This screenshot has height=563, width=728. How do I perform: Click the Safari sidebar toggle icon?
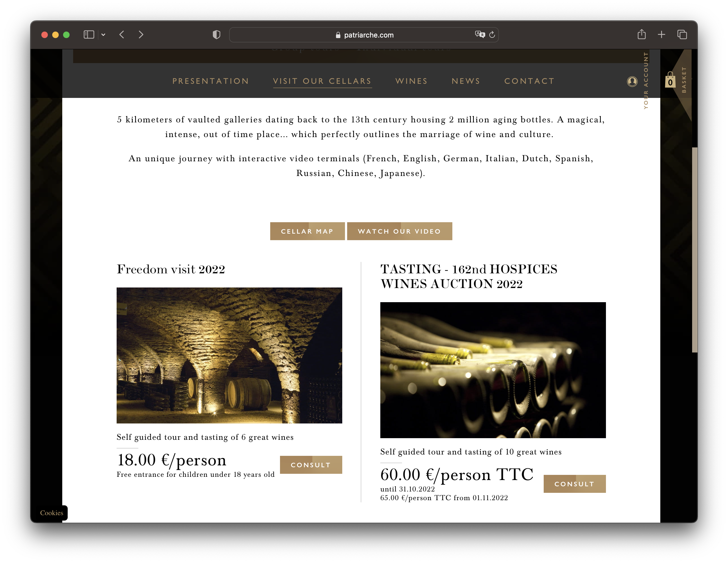click(89, 35)
